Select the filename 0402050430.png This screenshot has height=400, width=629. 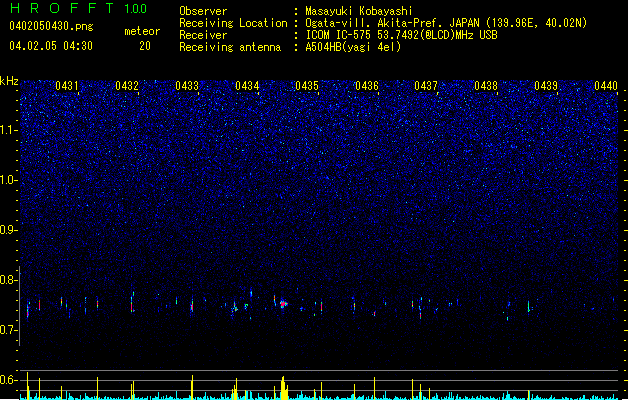pos(51,26)
